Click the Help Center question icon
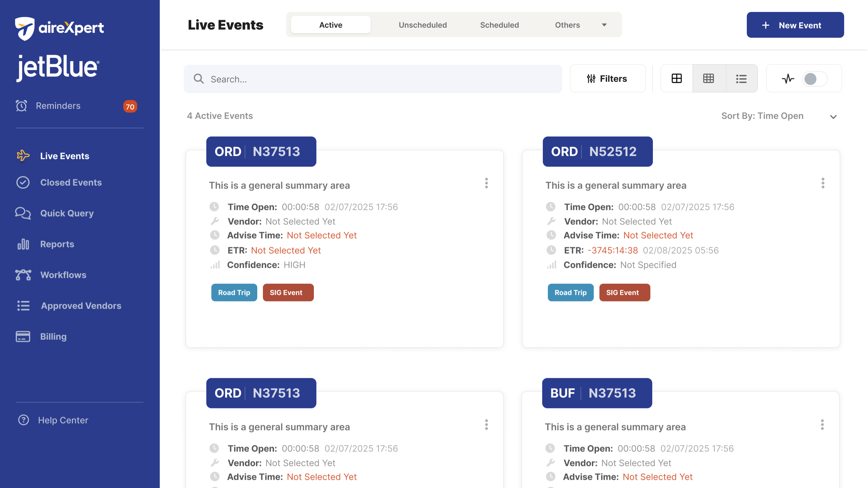Screen dimensions: 868x488 click(23, 420)
